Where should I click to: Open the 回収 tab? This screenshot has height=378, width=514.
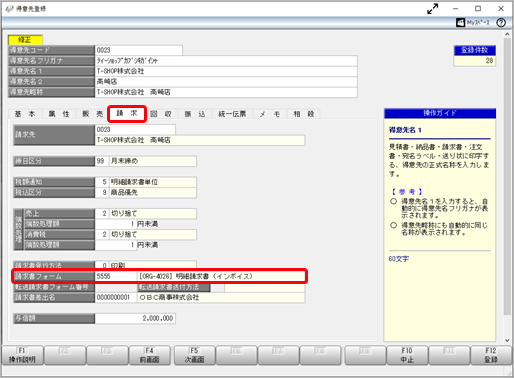click(161, 114)
